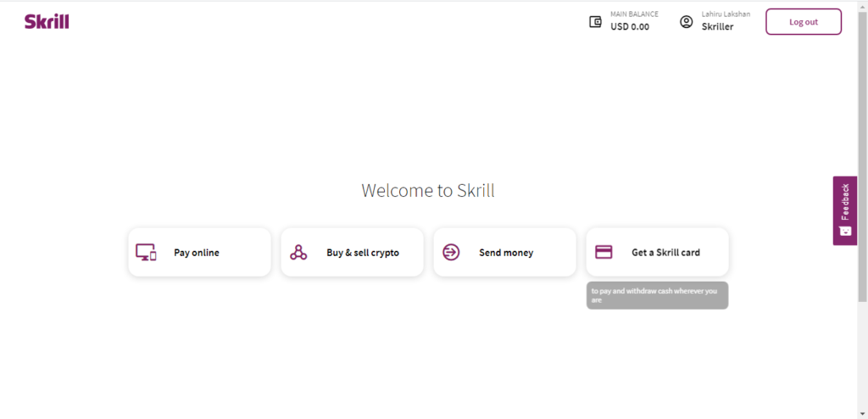Click the smiley icon on Feedback tab

tap(844, 231)
